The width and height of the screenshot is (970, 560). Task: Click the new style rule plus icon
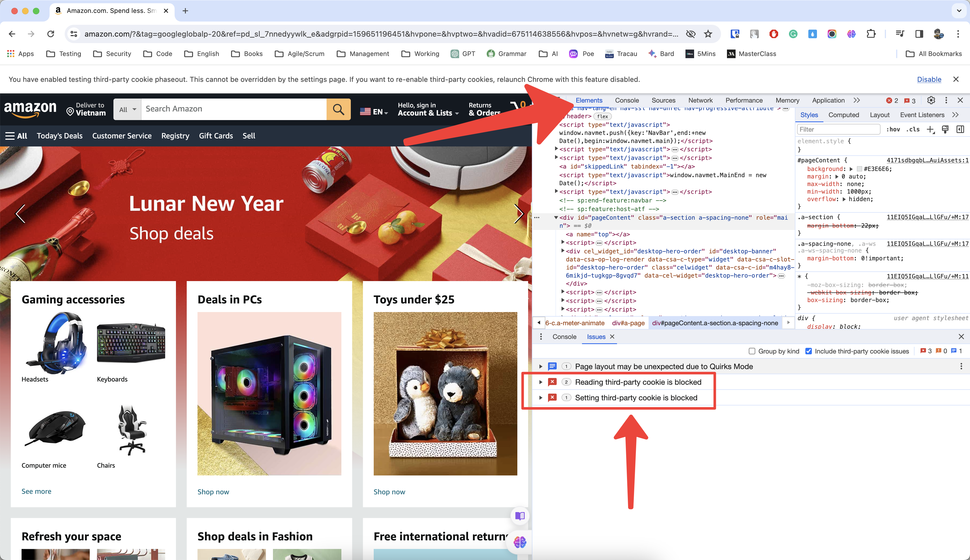(x=930, y=129)
